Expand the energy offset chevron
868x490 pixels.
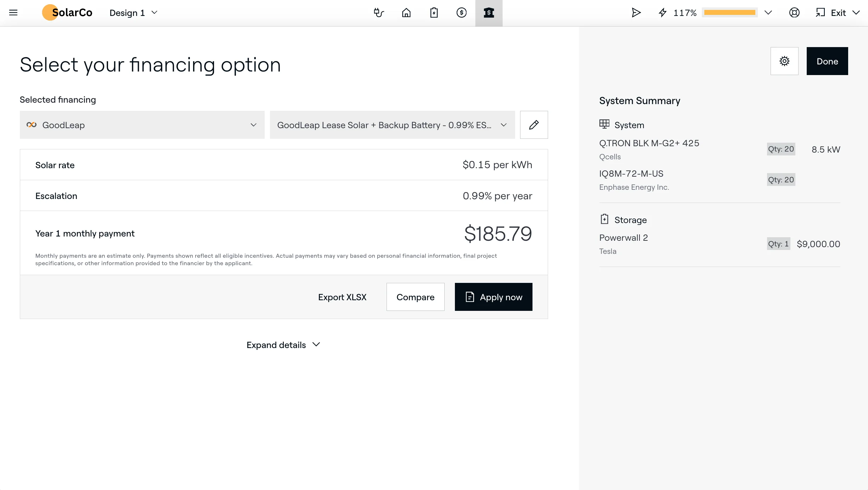point(768,13)
